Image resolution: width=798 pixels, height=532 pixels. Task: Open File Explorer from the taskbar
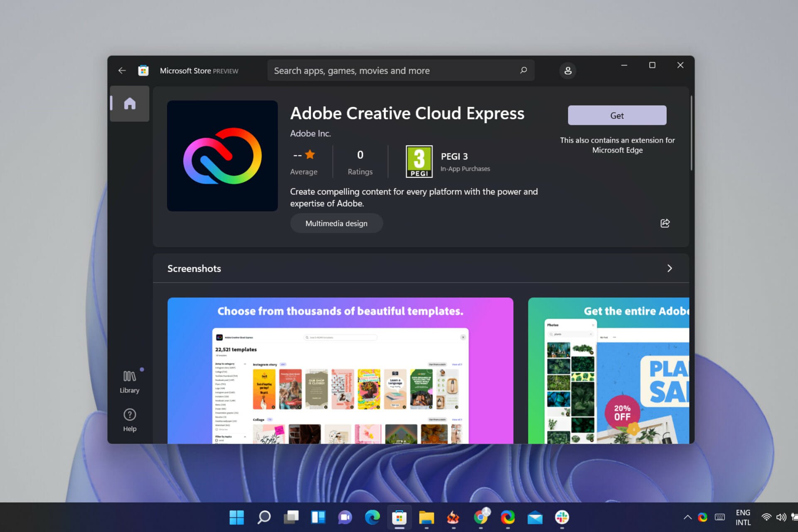tap(426, 517)
